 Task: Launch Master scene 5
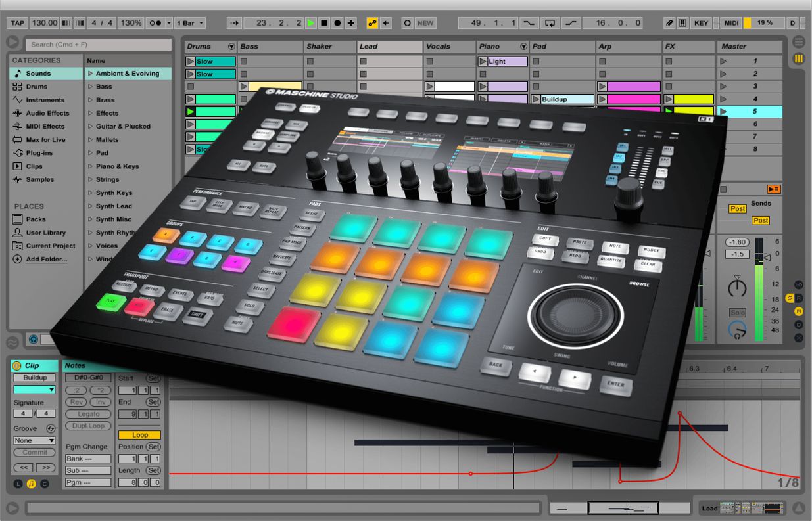pos(724,112)
